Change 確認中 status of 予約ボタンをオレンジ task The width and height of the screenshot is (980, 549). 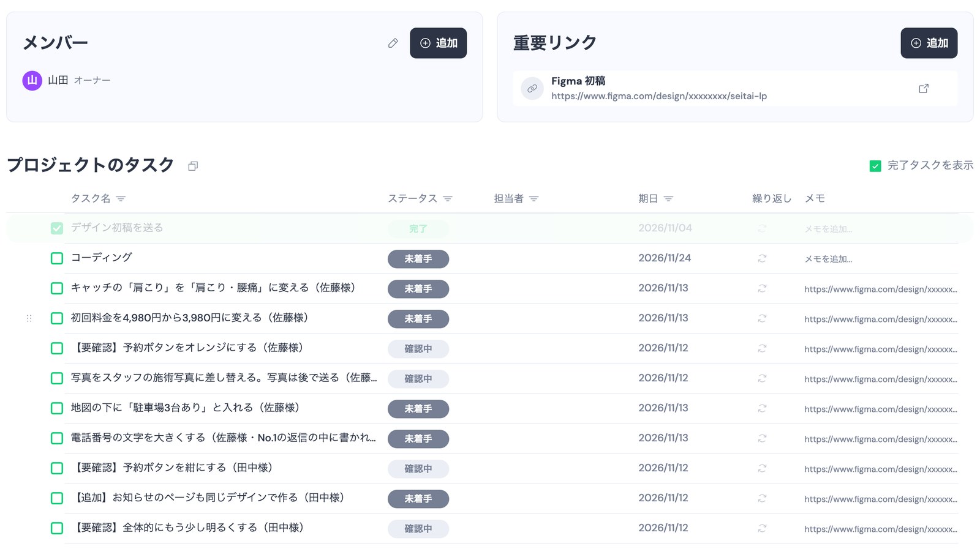coord(418,349)
